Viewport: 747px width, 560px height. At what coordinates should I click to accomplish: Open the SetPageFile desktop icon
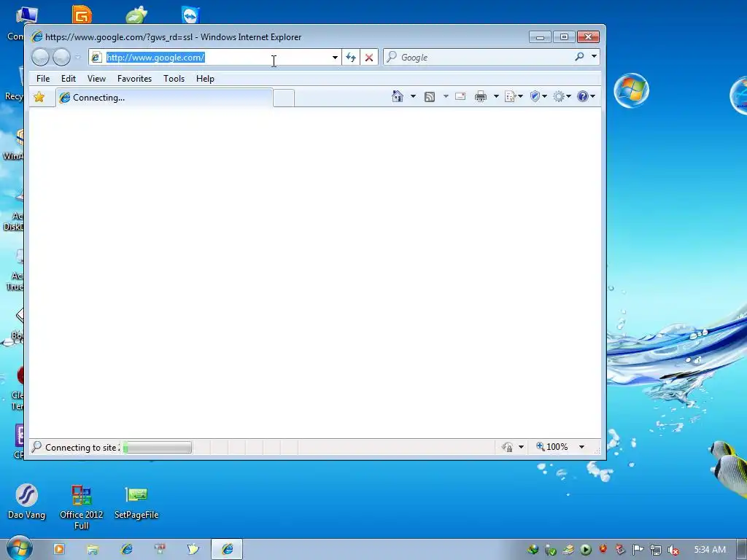(136, 503)
